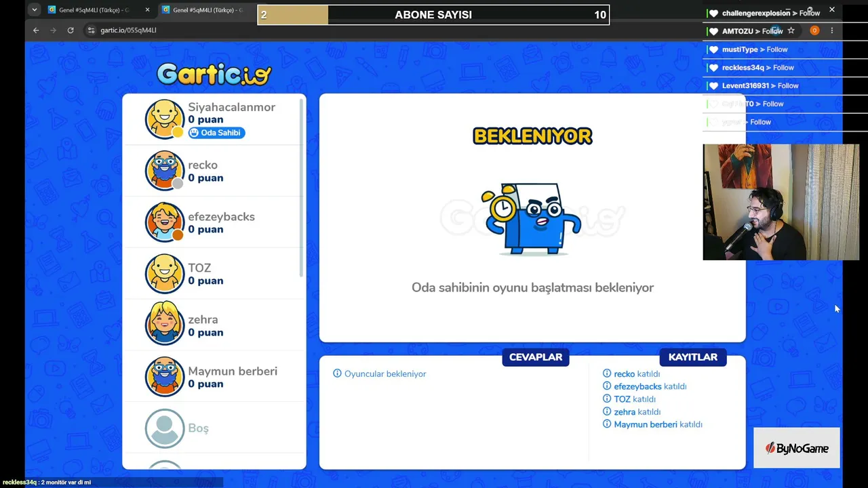Click the 'mustiType > Follow' alert

tap(755, 49)
